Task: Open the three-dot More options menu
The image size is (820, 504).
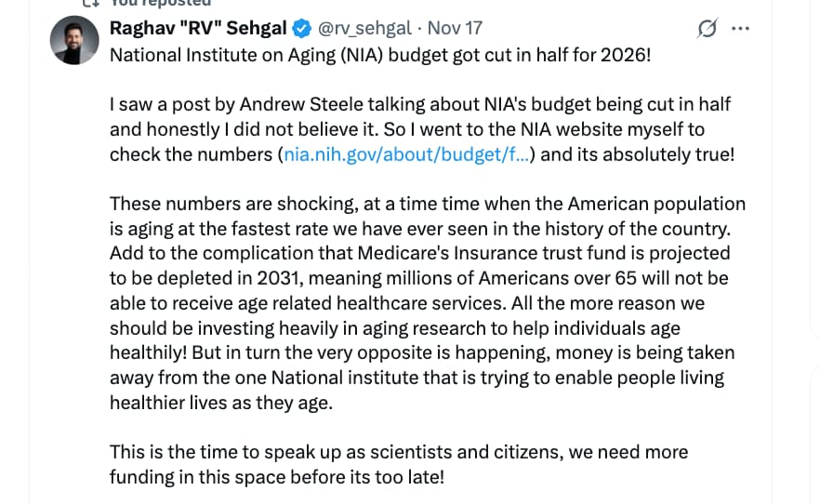Action: coord(740,29)
